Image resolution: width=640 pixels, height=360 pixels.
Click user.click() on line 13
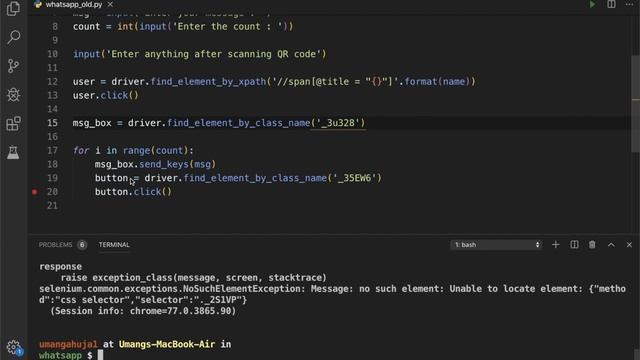106,96
